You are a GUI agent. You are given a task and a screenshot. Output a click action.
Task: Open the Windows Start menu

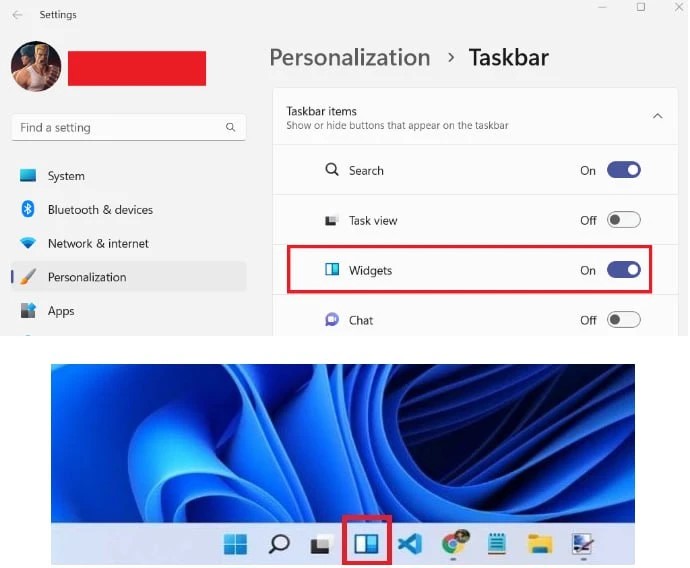coord(235,544)
